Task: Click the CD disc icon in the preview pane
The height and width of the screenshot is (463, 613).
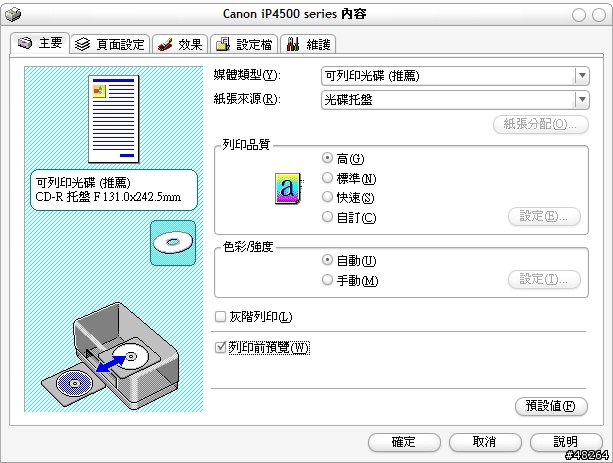Action: [173, 243]
